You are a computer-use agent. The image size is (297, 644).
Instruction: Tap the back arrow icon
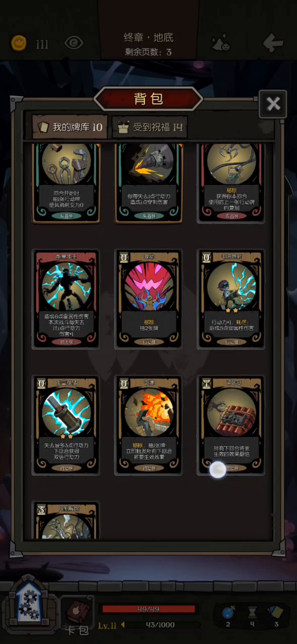click(x=273, y=43)
